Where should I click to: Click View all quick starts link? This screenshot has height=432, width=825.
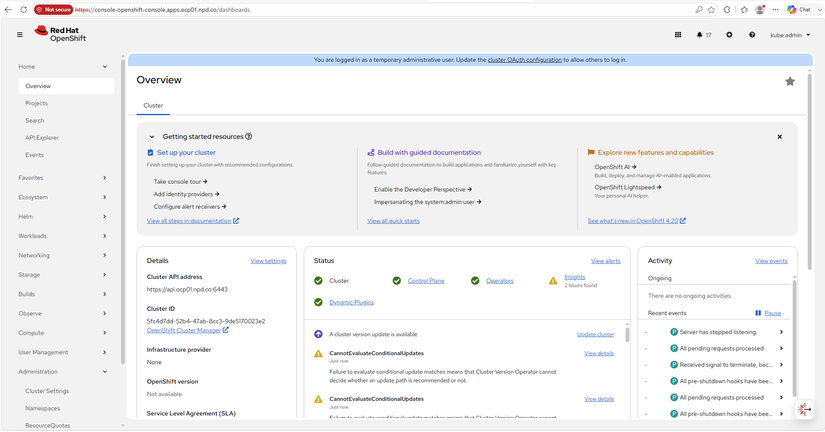click(x=394, y=221)
